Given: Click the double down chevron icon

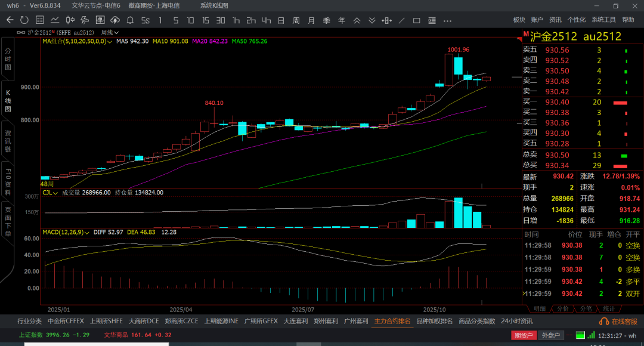Looking at the screenshot, I should [371, 20].
